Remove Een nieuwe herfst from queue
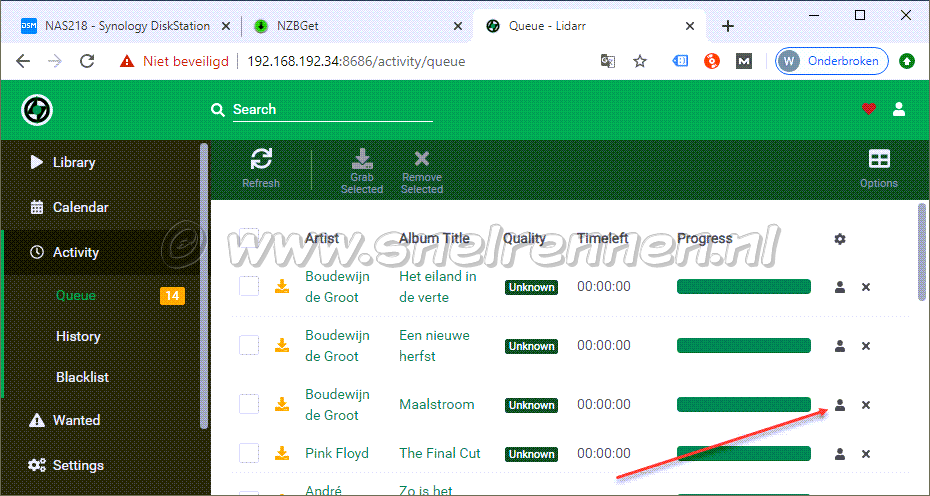This screenshot has height=496, width=930. pos(866,346)
